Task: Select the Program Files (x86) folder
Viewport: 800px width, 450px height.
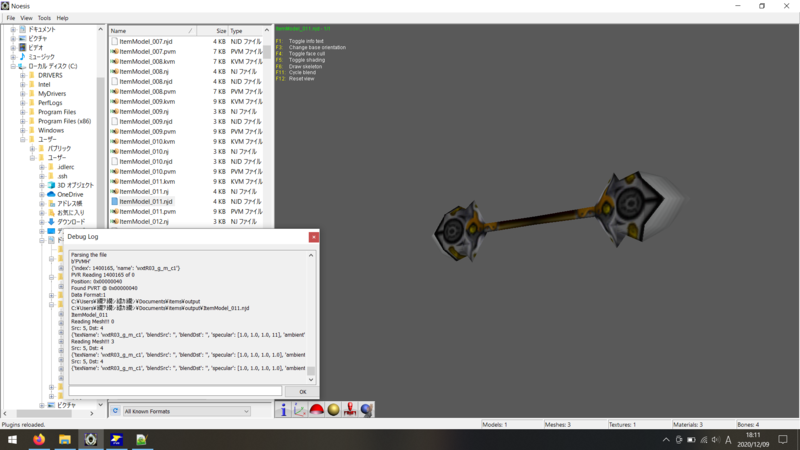Action: [64, 121]
